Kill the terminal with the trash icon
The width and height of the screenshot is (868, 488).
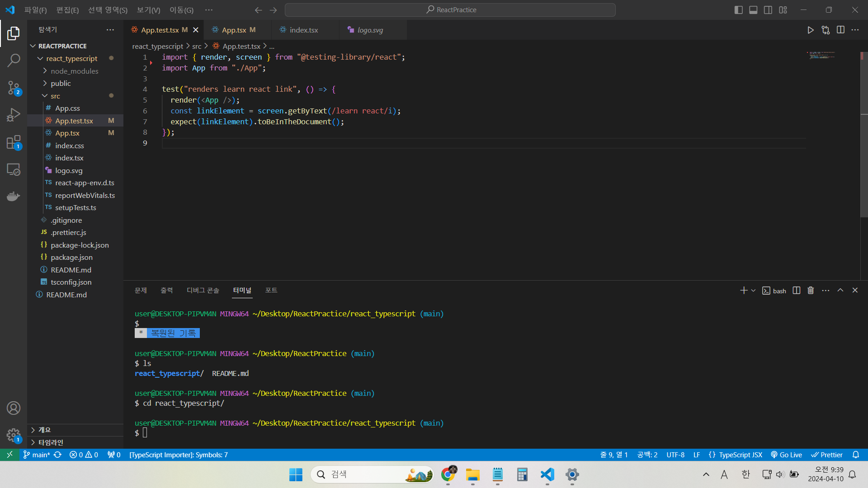coord(811,291)
